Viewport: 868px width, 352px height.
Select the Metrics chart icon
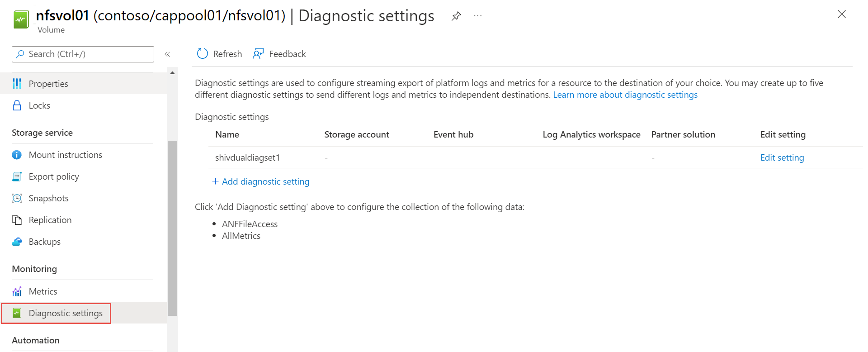[17, 291]
